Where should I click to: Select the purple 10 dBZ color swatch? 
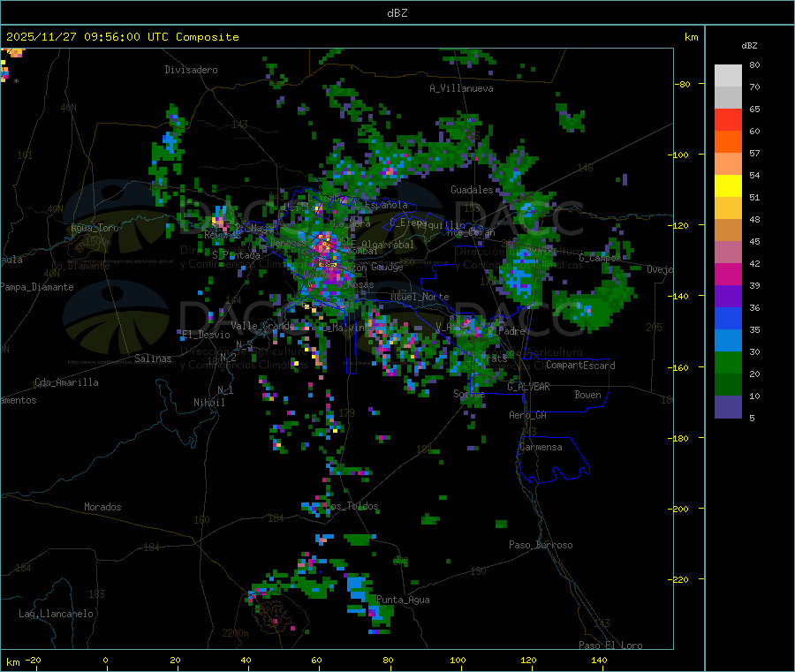coord(728,406)
